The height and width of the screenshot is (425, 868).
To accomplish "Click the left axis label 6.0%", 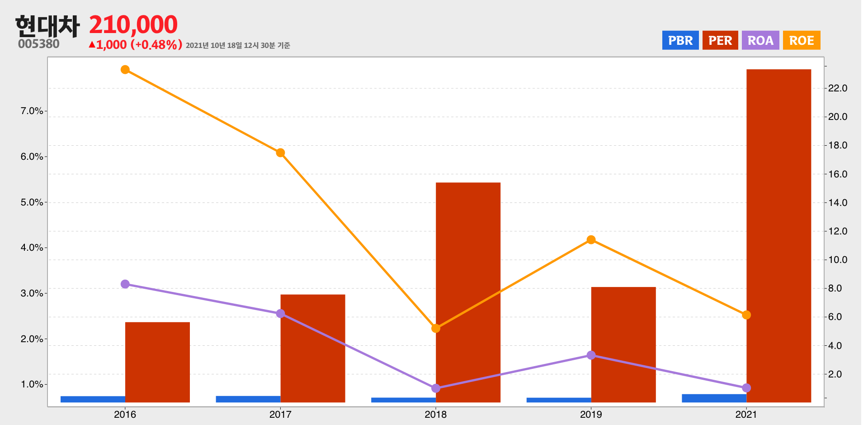I will (x=32, y=157).
